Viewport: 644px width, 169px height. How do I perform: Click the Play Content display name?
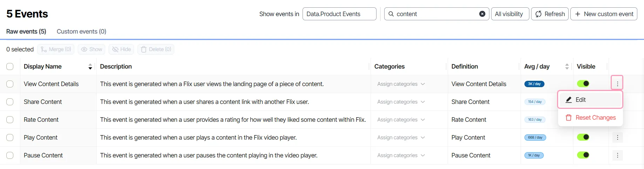point(41,138)
